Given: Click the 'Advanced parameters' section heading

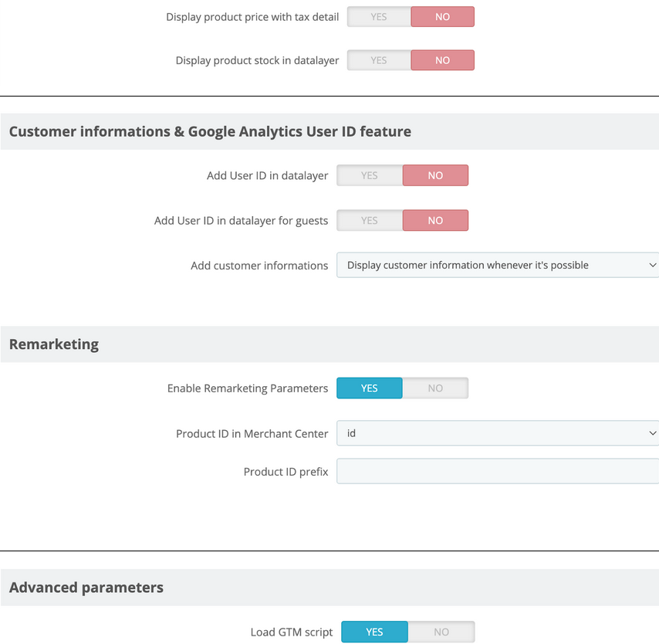Looking at the screenshot, I should click(86, 588).
